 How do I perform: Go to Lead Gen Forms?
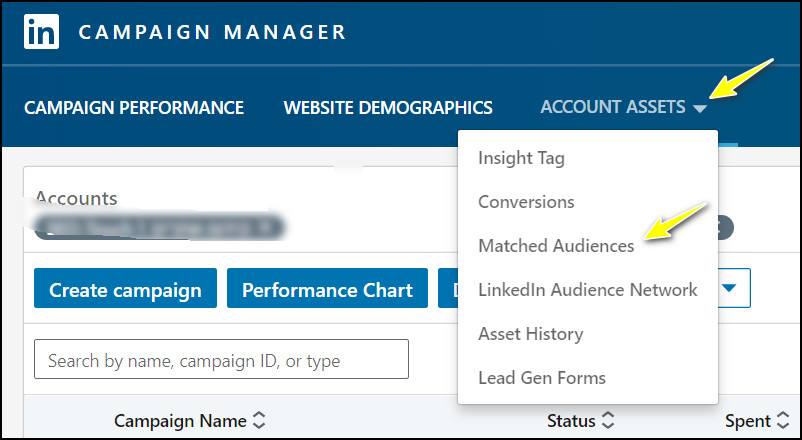pos(541,378)
